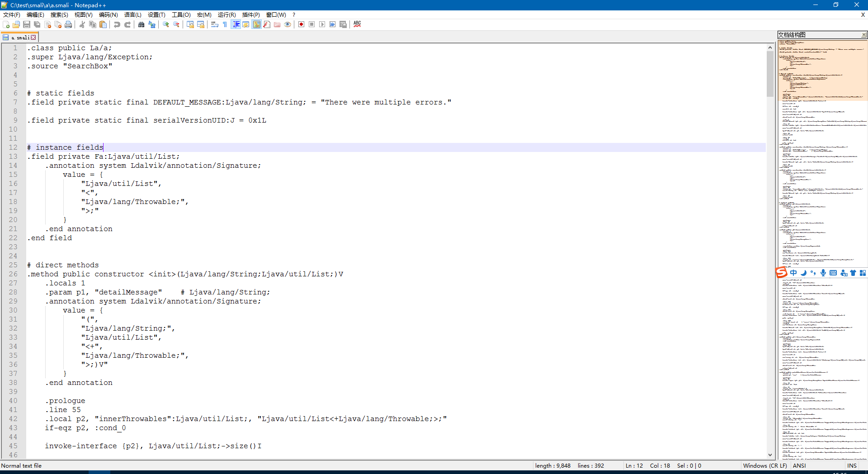Click the editor's vertical scrollbar down arrow
Screen dimensions: 868x474
pyautogui.click(x=770, y=455)
